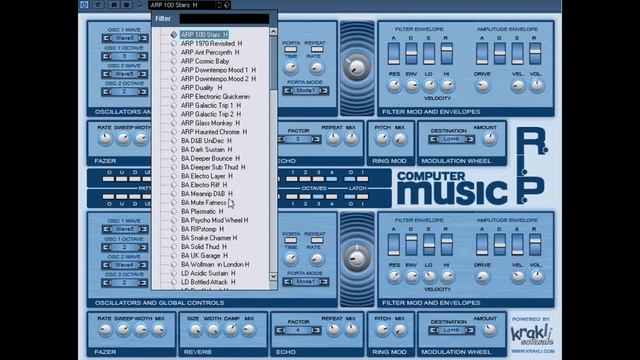The width and height of the screenshot is (640, 360).
Task: Click the diamond icon beside BA Dark Sustain
Action: 174,149
